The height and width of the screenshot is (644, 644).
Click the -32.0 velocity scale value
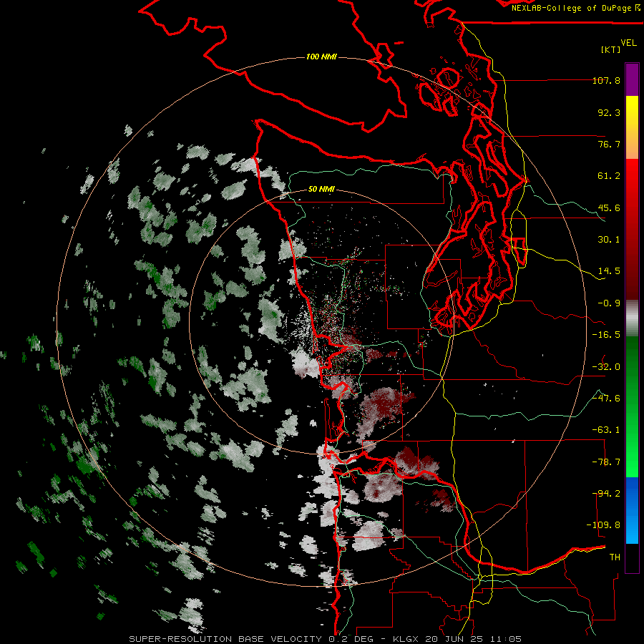point(606,367)
